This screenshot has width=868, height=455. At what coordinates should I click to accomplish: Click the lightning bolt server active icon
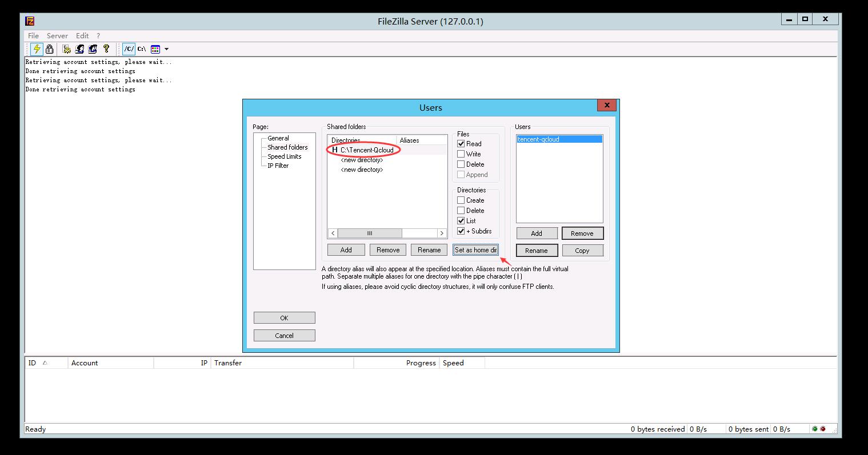[x=37, y=49]
